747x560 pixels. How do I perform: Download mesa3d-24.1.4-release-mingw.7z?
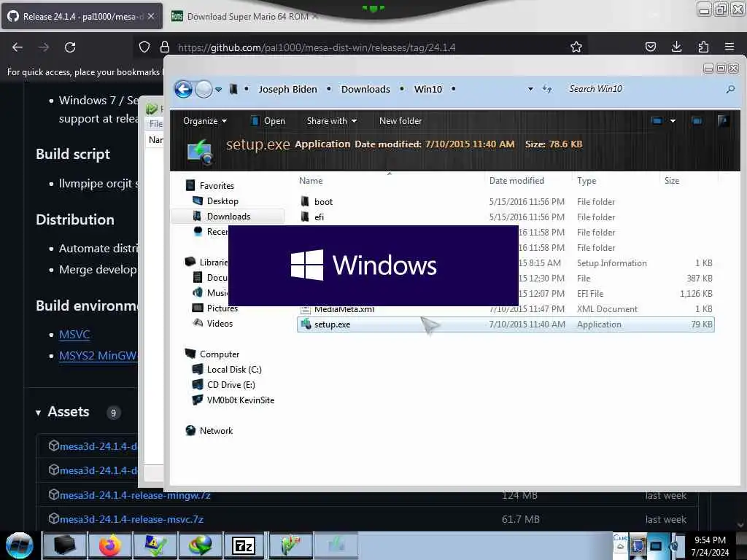135,495
